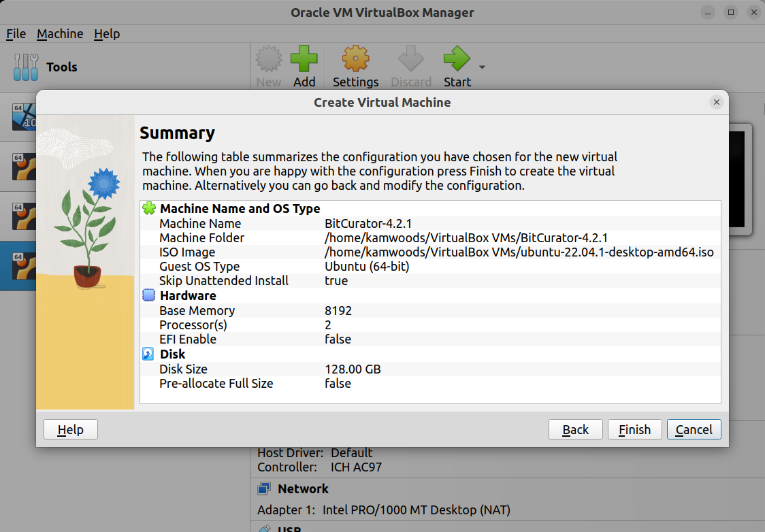Close the Create Virtual Machine dialog
Image resolution: width=765 pixels, height=532 pixels.
pyautogui.click(x=716, y=102)
